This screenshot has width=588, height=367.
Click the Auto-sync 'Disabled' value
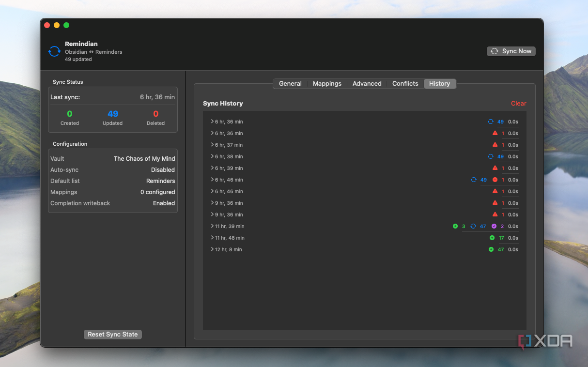click(163, 170)
